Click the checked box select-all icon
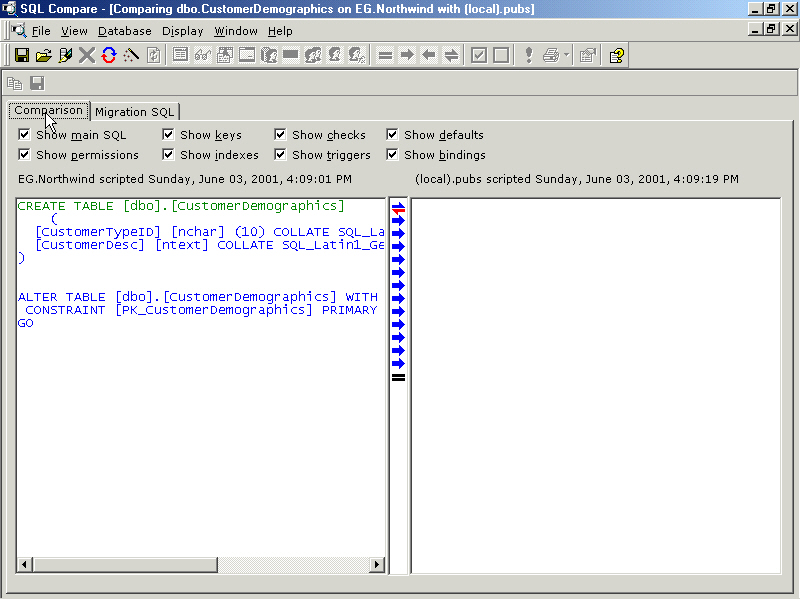The width and height of the screenshot is (800, 600). pyautogui.click(x=479, y=55)
